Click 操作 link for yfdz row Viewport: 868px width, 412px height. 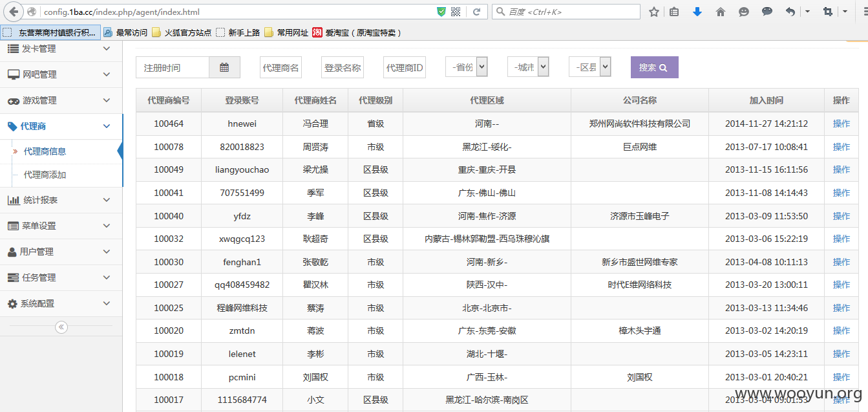(842, 216)
